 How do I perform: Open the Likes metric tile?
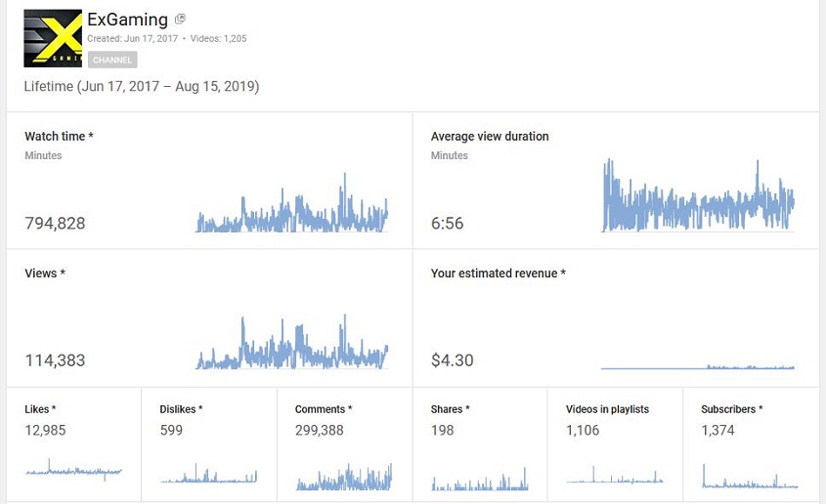coord(73,444)
